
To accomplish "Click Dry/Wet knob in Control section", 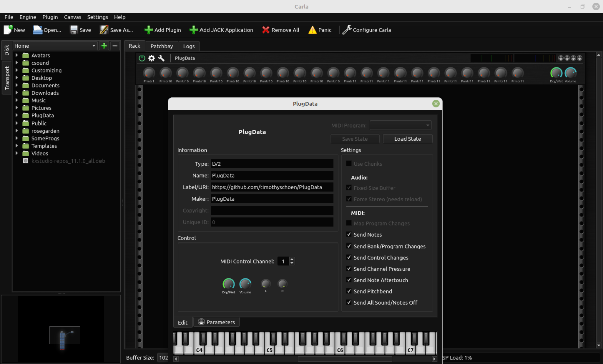I will coord(228,284).
